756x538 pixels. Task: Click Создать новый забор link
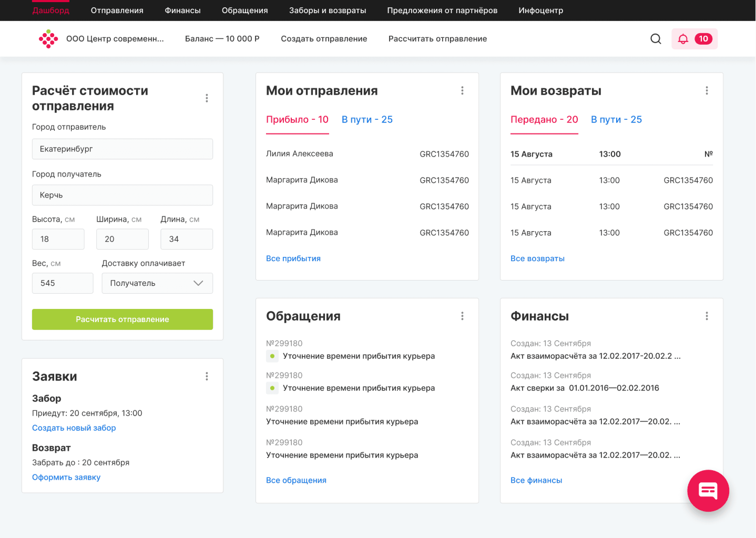point(74,428)
